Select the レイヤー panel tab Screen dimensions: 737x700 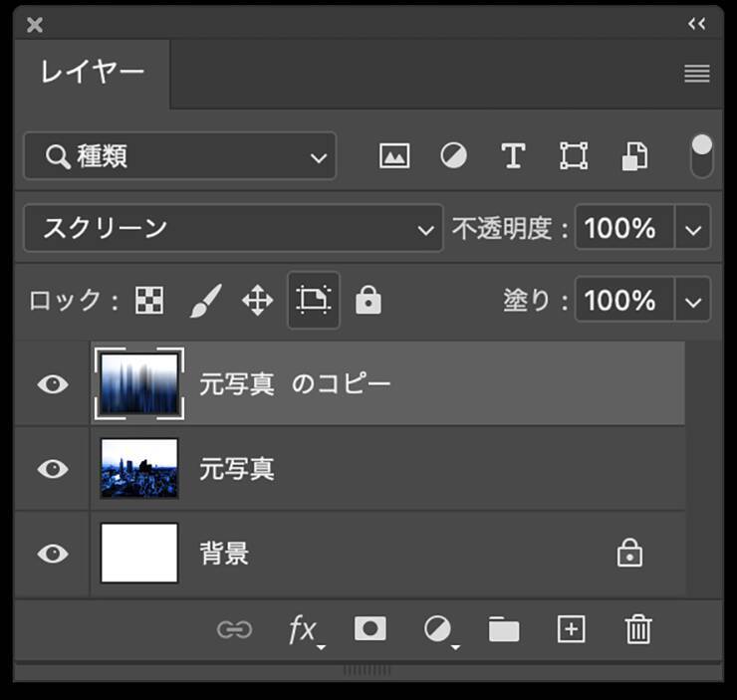click(x=93, y=73)
